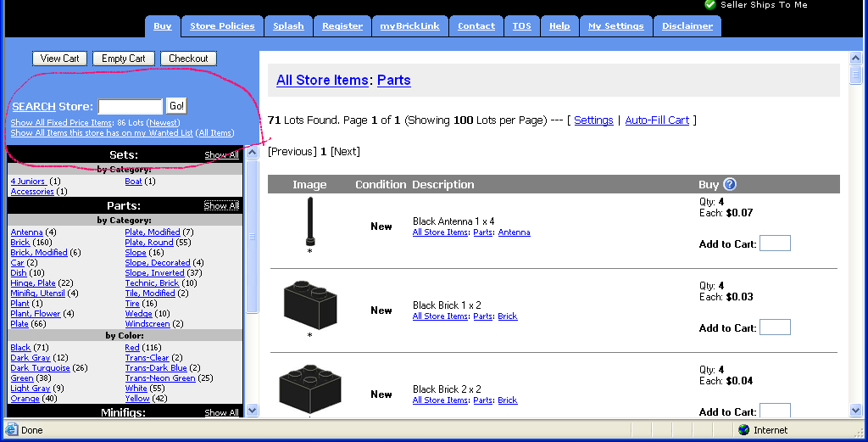The height and width of the screenshot is (442, 868).
Task: Click the SEARCH link next to Store
Action: (x=34, y=106)
